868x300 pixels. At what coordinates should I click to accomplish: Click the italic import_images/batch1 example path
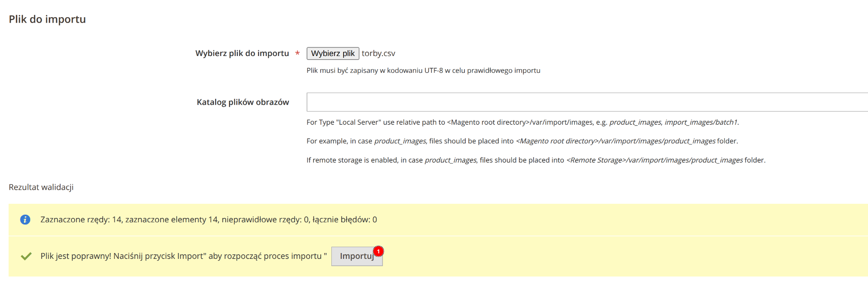pos(701,122)
